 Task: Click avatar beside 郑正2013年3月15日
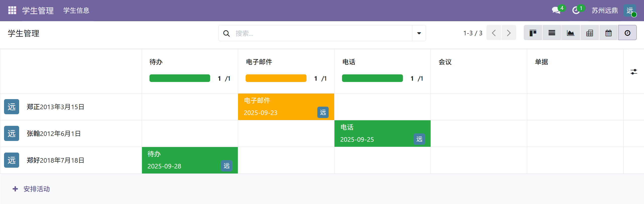pyautogui.click(x=12, y=107)
